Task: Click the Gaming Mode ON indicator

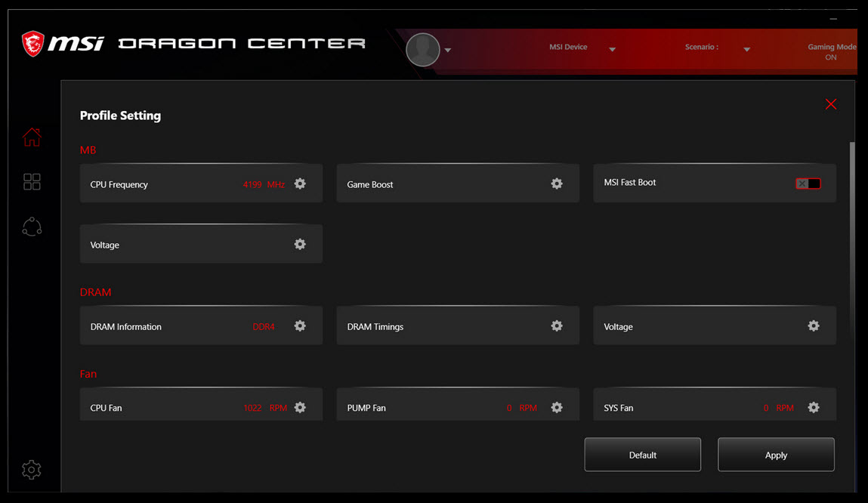Action: coord(832,51)
